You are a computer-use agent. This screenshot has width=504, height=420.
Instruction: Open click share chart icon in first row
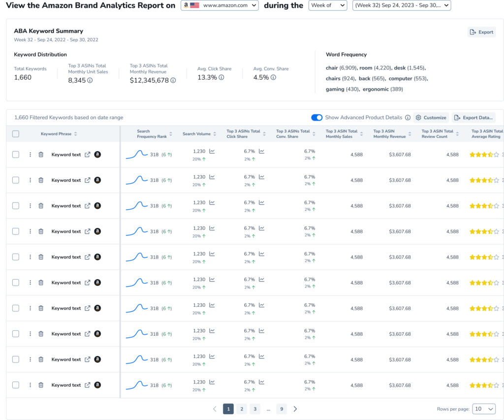click(x=262, y=151)
